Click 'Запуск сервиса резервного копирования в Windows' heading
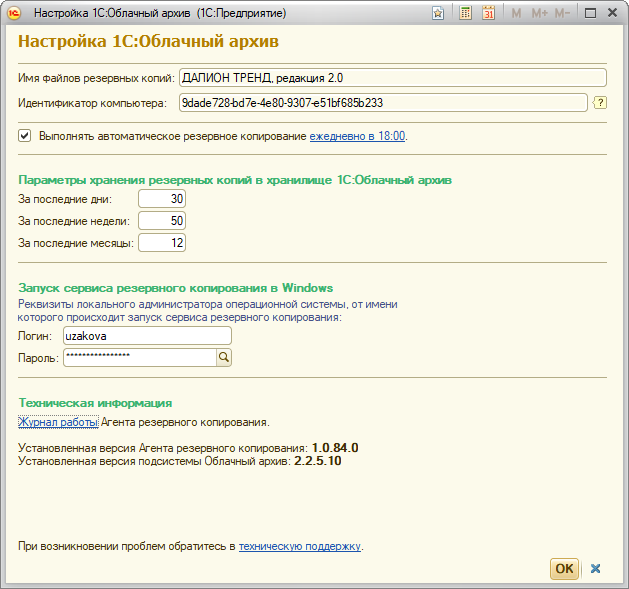Image resolution: width=629 pixels, height=589 pixels. pos(176,288)
